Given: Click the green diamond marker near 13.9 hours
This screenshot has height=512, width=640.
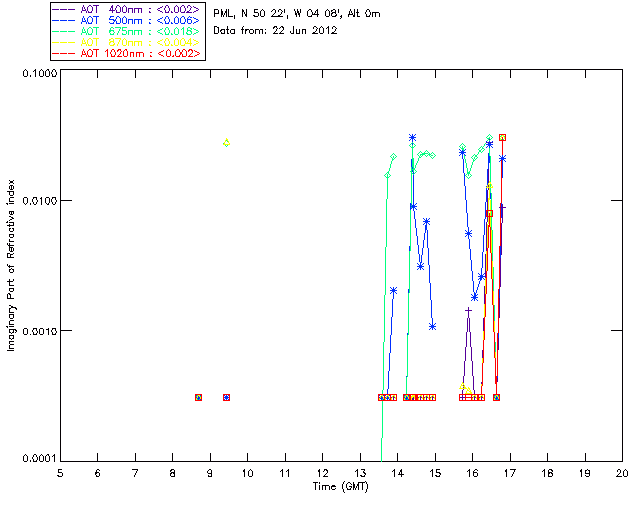Looking at the screenshot, I should 393,156.
